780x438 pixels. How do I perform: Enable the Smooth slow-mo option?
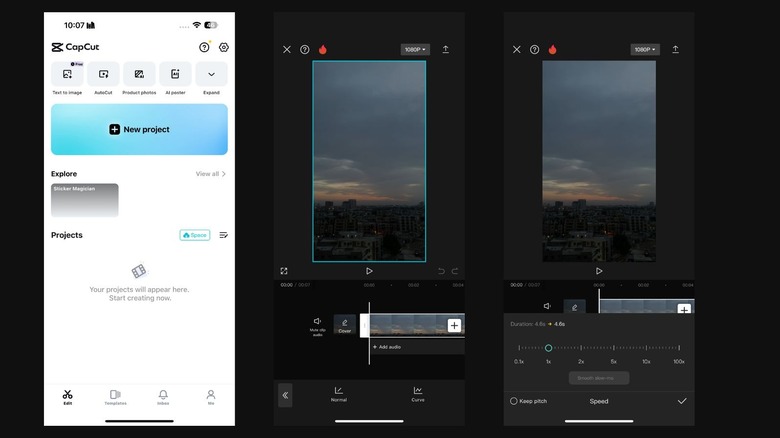598,378
